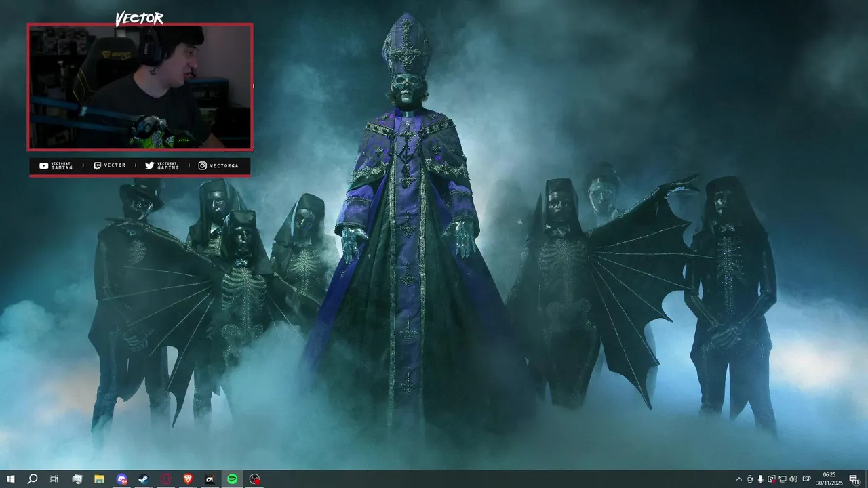
Task: Open the Windows Start menu
Action: [x=10, y=479]
